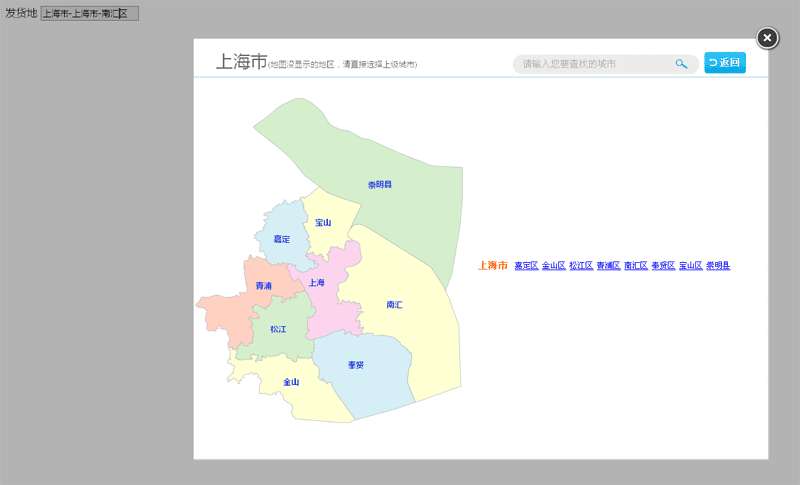Viewport: 800px width, 485px height.
Task: Pick the 崇明县 link
Action: coord(718,266)
